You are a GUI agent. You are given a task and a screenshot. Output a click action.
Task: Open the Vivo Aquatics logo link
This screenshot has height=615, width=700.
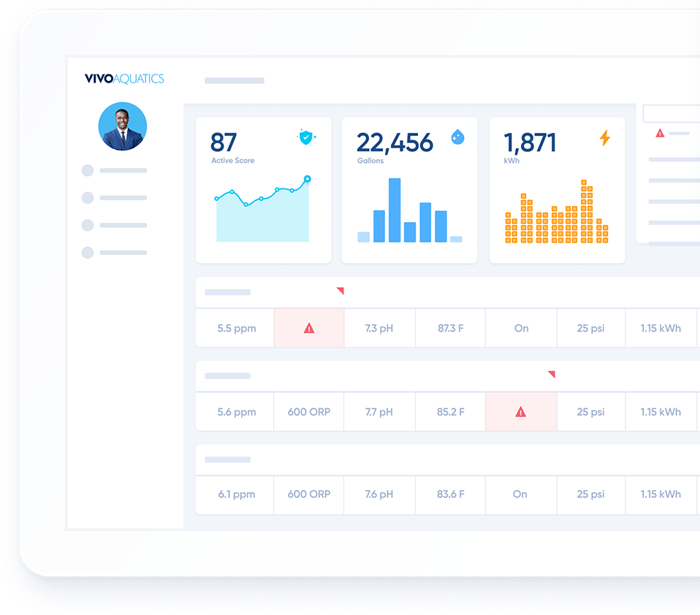click(124, 79)
